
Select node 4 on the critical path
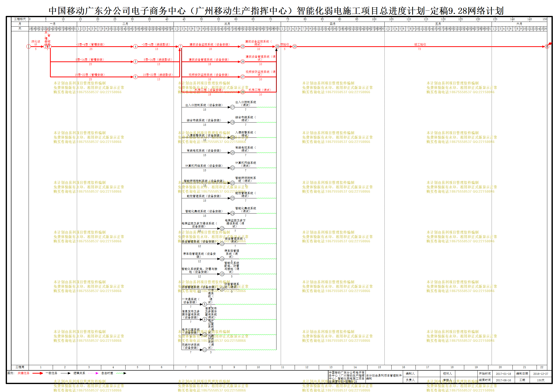pos(136,46)
